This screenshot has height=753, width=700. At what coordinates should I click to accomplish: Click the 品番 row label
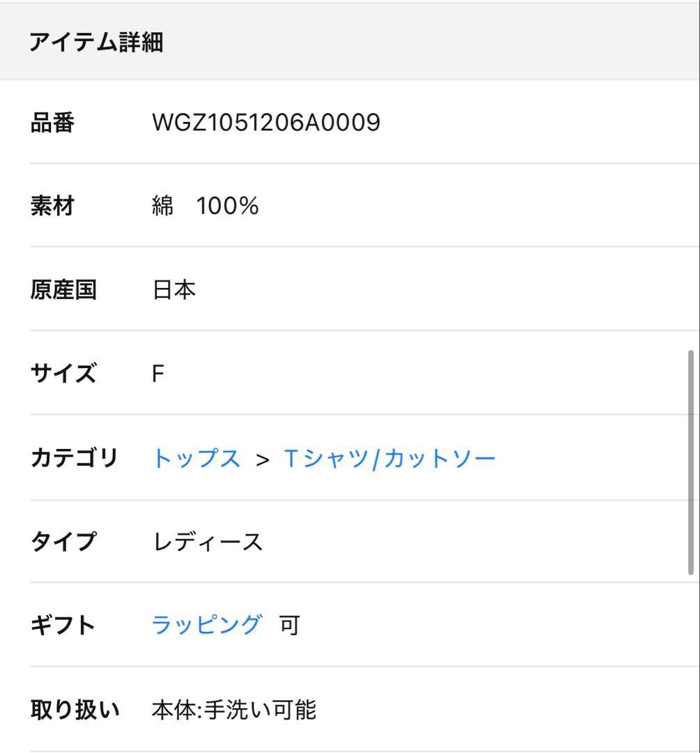click(x=52, y=123)
